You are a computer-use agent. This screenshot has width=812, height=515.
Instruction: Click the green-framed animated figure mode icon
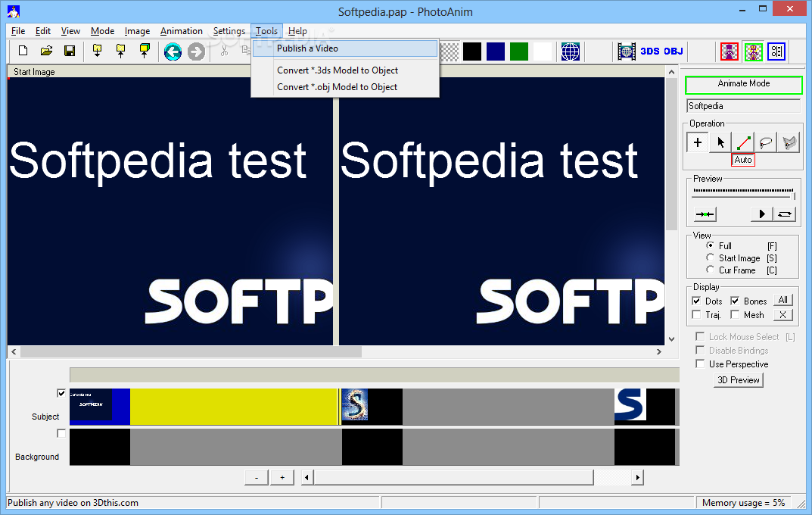pyautogui.click(x=754, y=51)
